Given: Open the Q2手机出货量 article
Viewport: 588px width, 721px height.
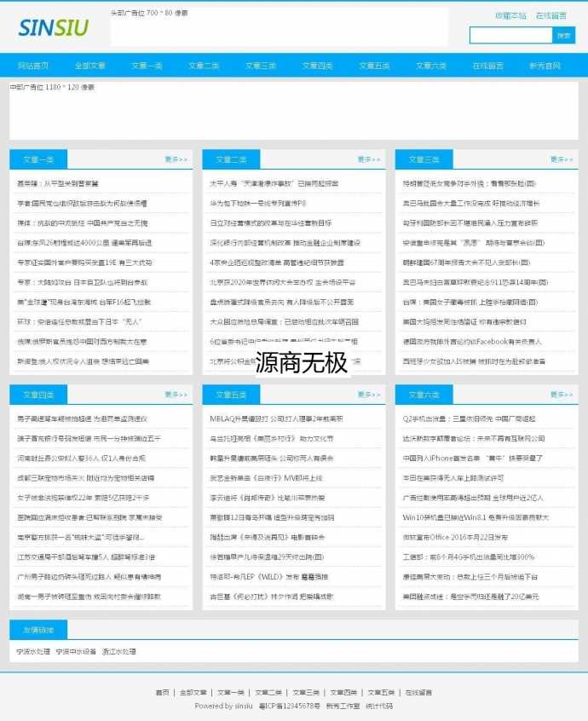Looking at the screenshot, I should 469,419.
